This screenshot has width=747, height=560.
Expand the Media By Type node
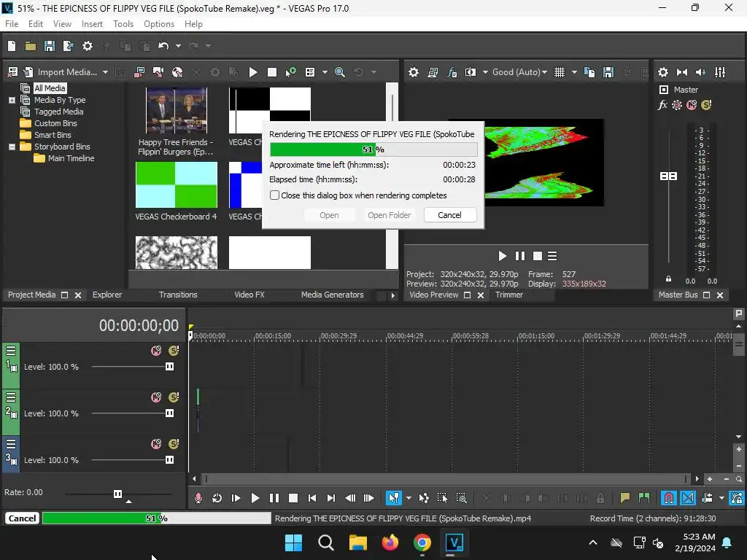[x=12, y=100]
